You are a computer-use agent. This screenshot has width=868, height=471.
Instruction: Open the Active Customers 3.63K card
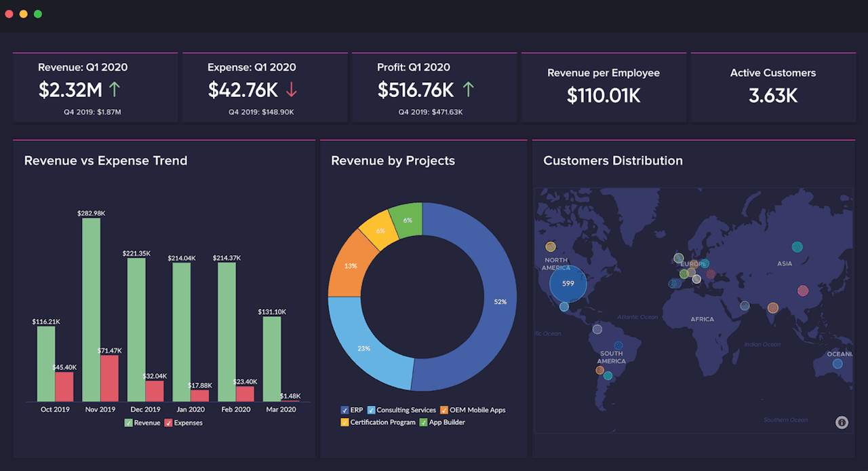[772, 87]
